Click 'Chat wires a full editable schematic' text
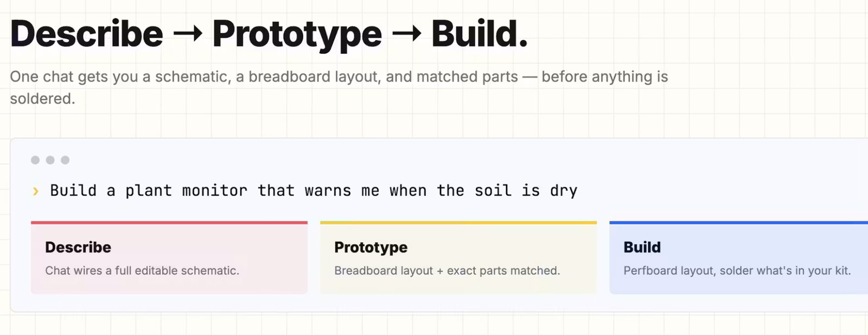868x335 pixels. [142, 270]
